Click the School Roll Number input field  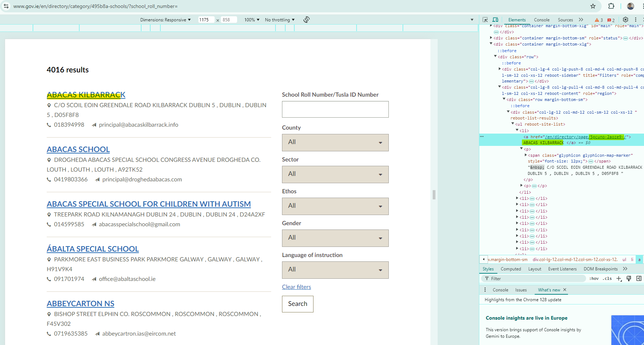click(335, 109)
